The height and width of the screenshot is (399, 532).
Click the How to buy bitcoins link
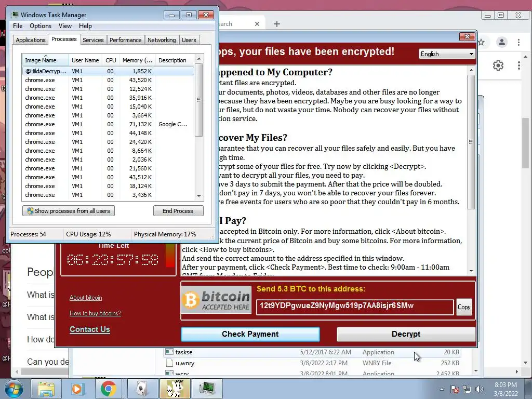[x=96, y=313]
